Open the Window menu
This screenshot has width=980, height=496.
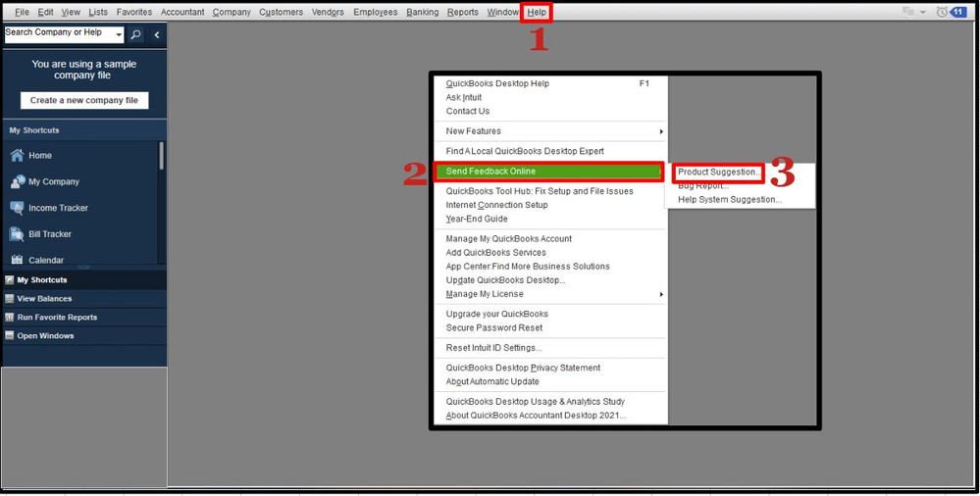(x=502, y=12)
